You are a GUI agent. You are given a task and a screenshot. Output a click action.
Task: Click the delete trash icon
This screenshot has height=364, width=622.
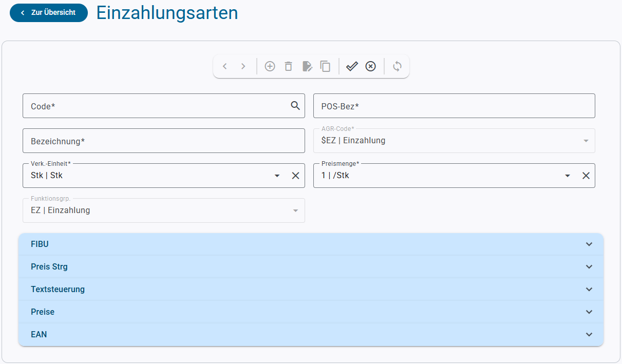289,66
